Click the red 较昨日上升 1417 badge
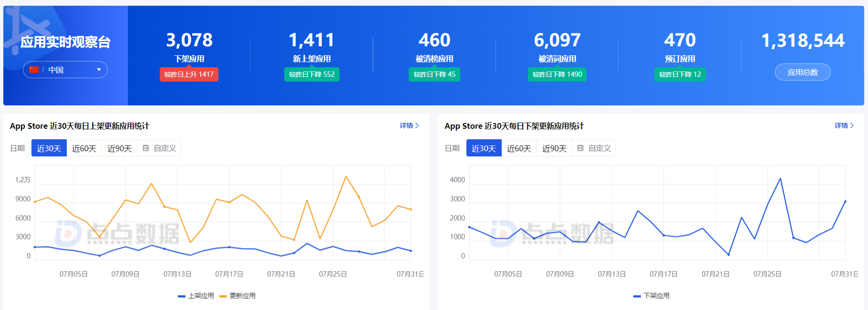 click(x=189, y=74)
